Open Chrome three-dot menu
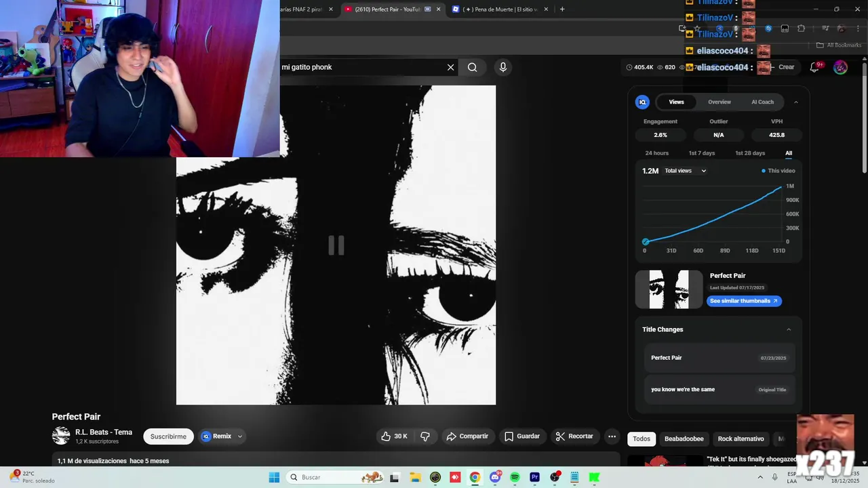The image size is (868, 488). [856, 28]
